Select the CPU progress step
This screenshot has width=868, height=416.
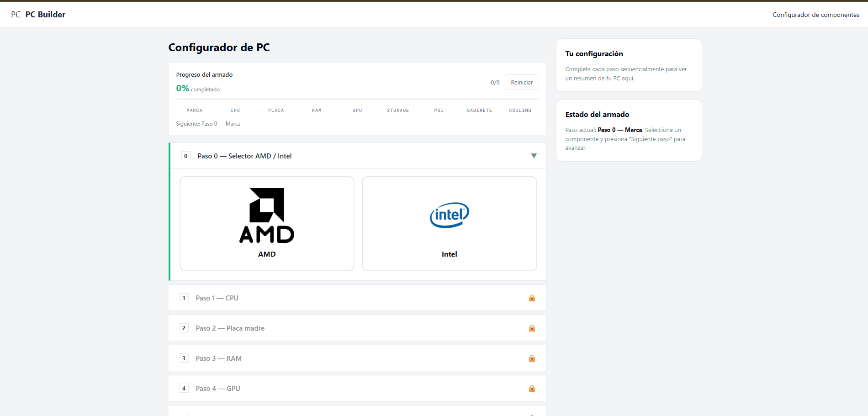pos(235,111)
